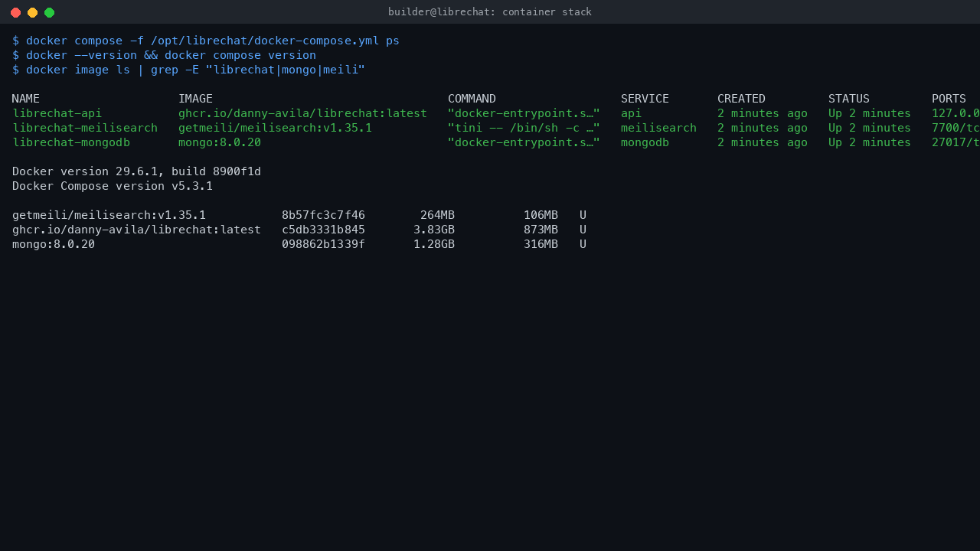Viewport: 980px width, 551px height.
Task: Click the STATUS column header
Action: click(849, 99)
